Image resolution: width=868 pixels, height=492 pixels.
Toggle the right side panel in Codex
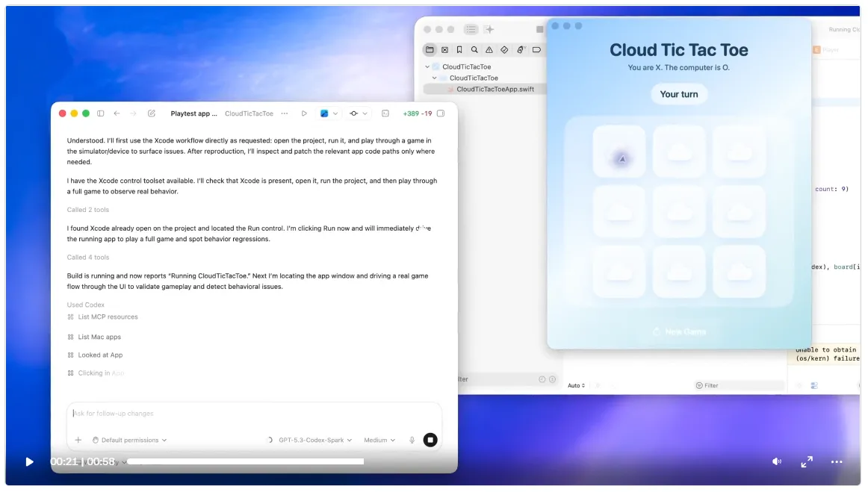click(441, 113)
